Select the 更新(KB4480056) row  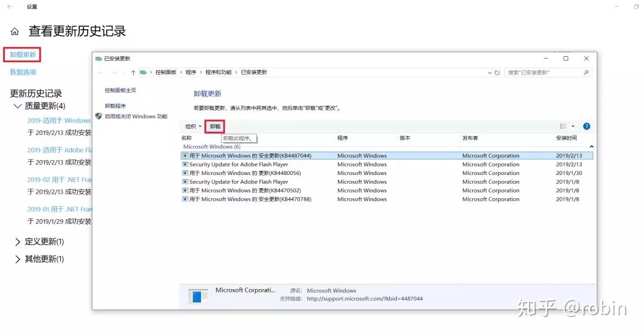click(x=387, y=173)
